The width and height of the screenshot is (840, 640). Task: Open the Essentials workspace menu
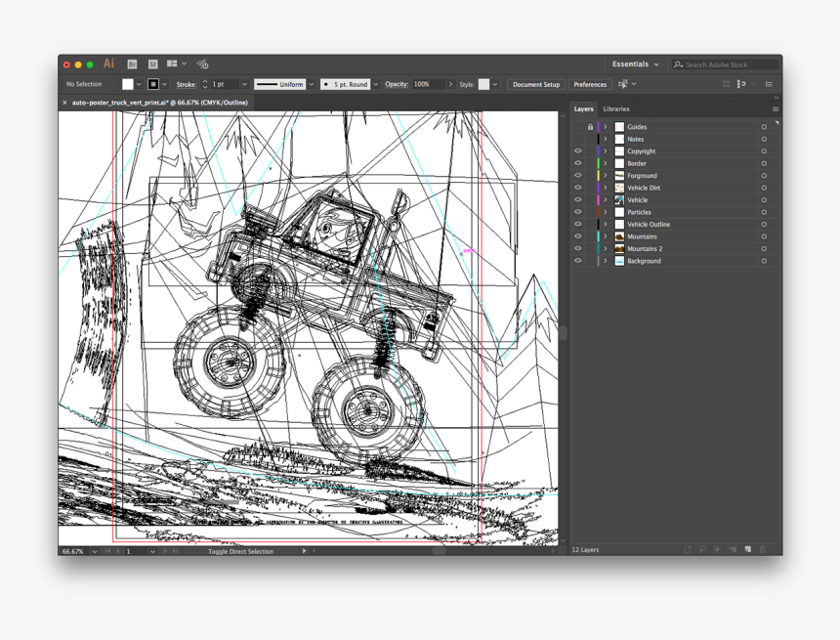633,63
